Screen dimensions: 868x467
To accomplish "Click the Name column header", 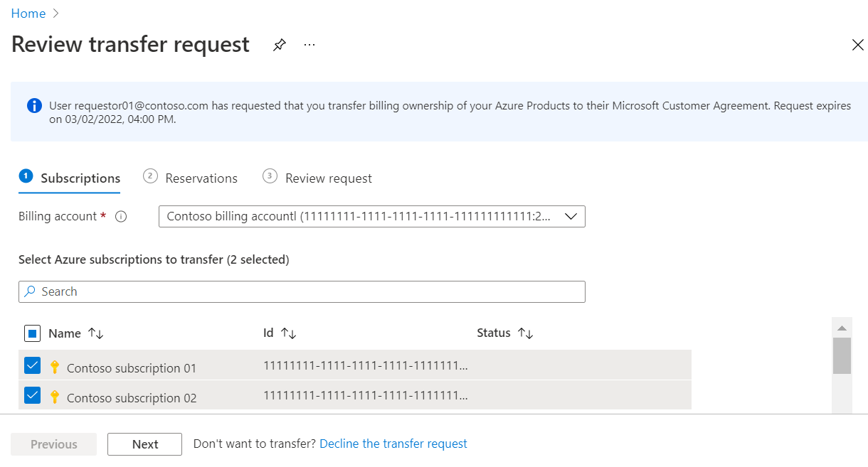I will pyautogui.click(x=65, y=333).
